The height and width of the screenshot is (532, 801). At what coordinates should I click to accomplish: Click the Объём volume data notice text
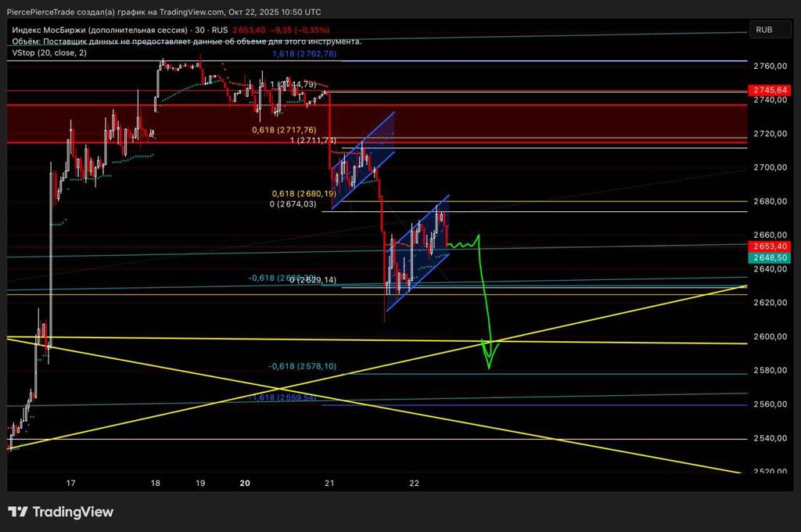pyautogui.click(x=186, y=41)
